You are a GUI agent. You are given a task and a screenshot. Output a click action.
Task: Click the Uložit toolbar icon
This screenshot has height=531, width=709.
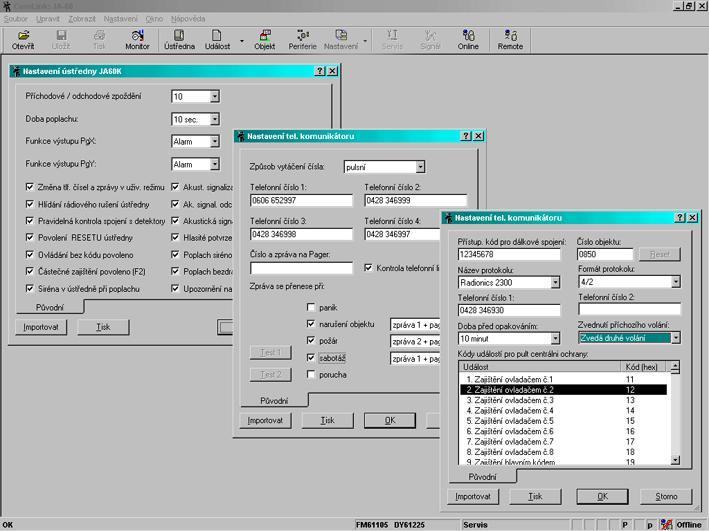click(x=61, y=40)
